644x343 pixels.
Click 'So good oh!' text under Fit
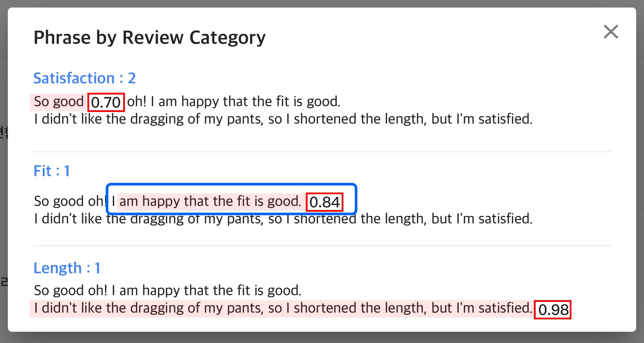click(x=70, y=202)
